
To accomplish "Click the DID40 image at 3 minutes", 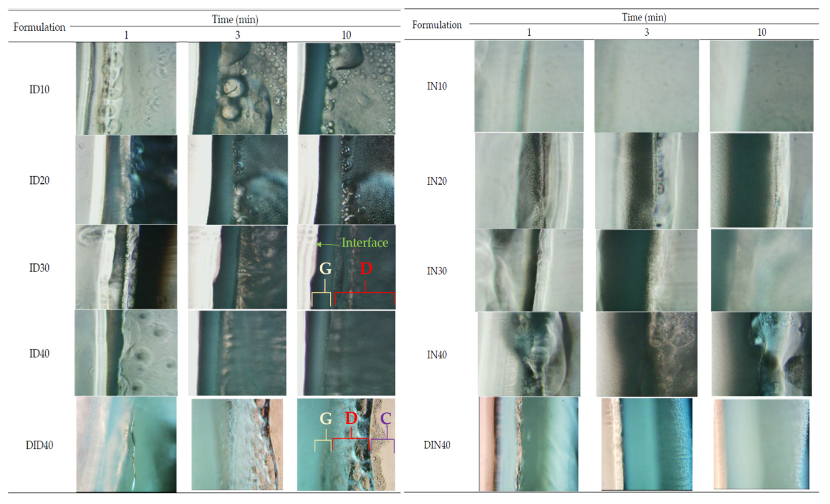I will coord(238,445).
